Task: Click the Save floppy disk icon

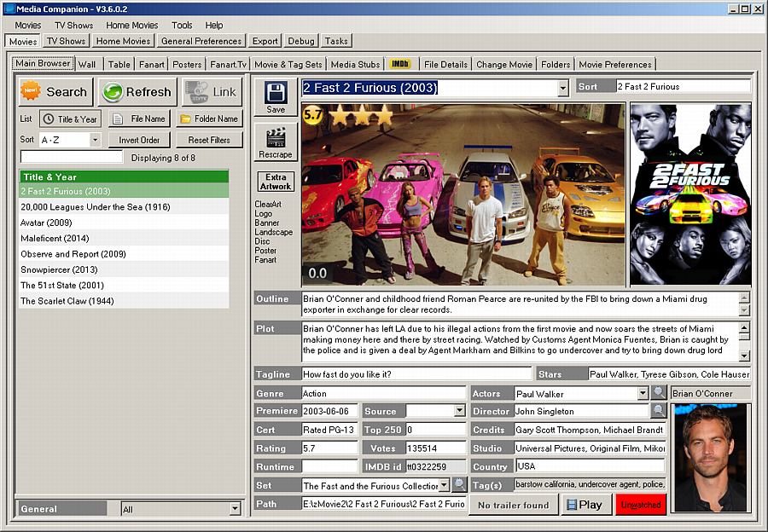Action: pyautogui.click(x=276, y=97)
